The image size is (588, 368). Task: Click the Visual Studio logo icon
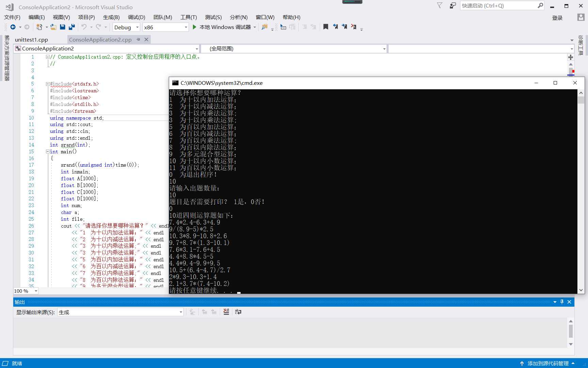9,7
